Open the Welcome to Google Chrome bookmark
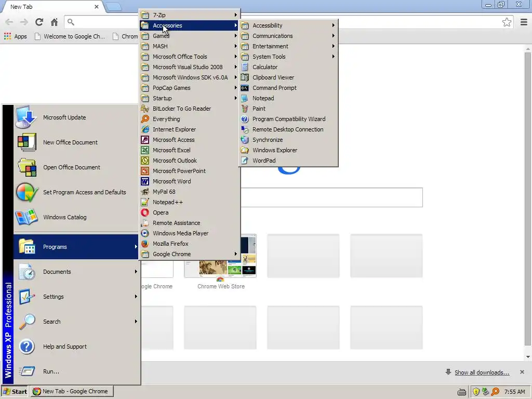The image size is (532, 399). point(70,36)
